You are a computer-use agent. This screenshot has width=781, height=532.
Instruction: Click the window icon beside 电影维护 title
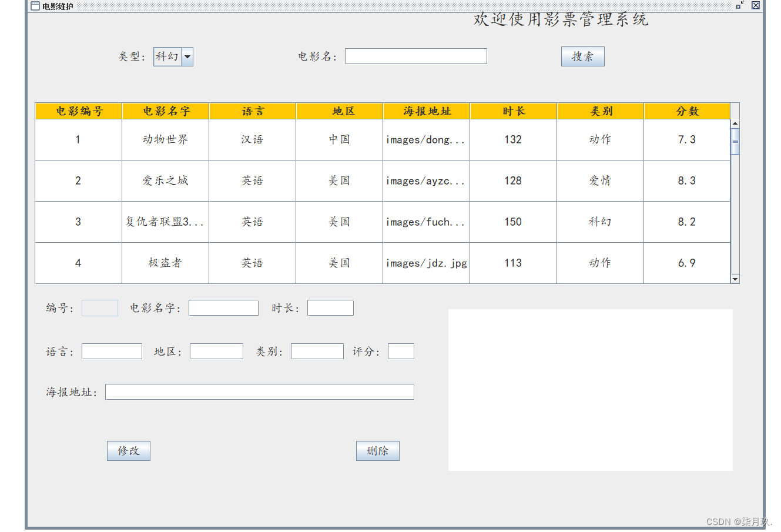(35, 6)
